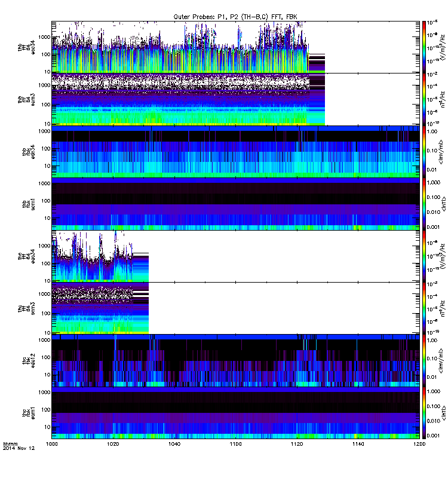The width and height of the screenshot is (448, 478).
Task: Click the thc scm3 panel color bar
Action: 424,308
